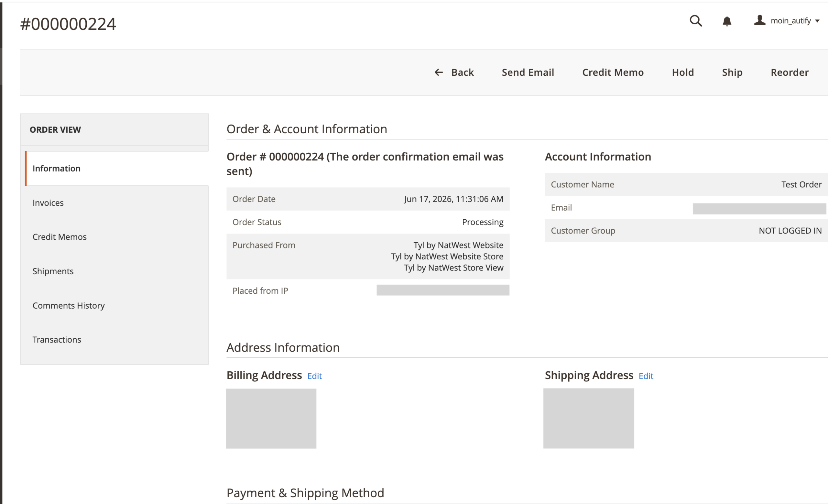This screenshot has width=828, height=504.
Task: Click the ORDER VIEW panel header
Action: 114,130
